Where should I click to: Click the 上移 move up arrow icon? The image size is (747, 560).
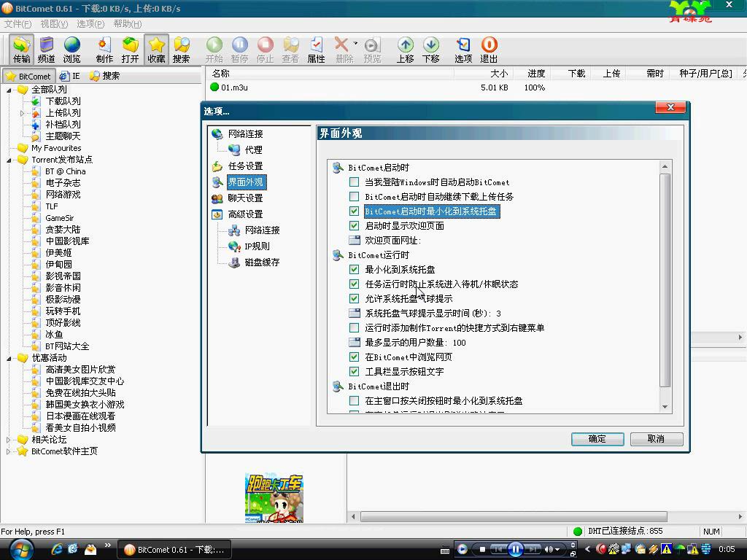406,50
